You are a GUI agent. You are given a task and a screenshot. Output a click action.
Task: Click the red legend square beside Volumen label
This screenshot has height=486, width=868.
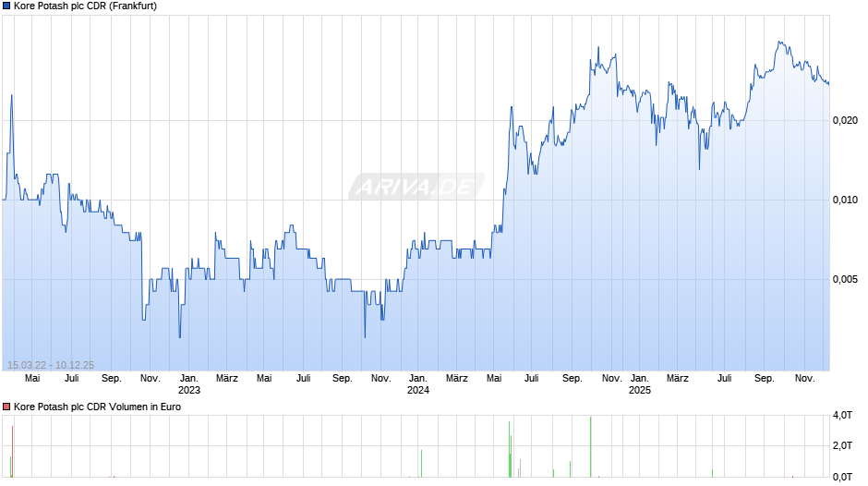pos(6,407)
